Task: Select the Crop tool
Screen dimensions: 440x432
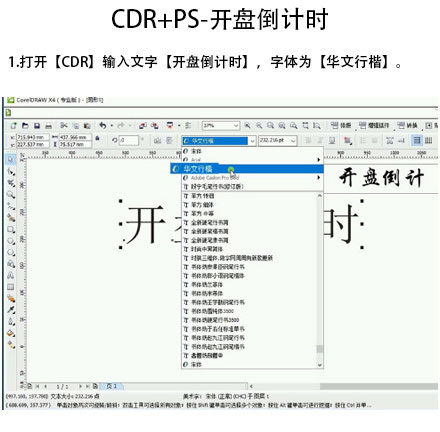Action: click(11, 183)
